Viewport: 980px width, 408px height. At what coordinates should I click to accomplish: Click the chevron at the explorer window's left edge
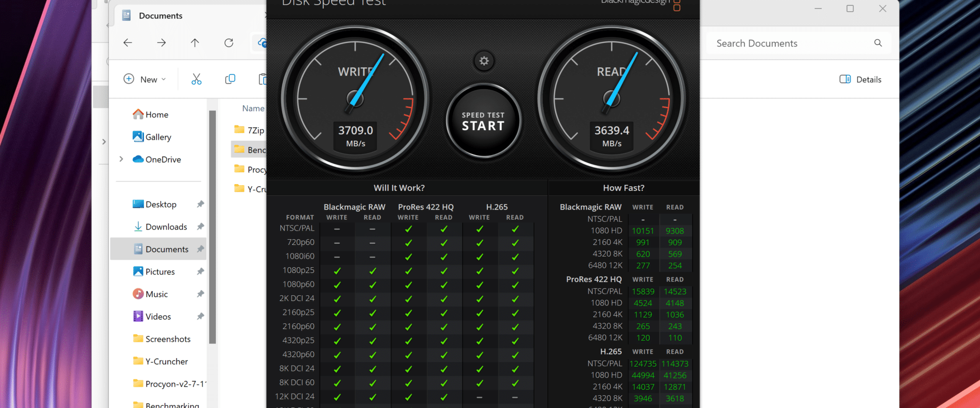click(104, 142)
